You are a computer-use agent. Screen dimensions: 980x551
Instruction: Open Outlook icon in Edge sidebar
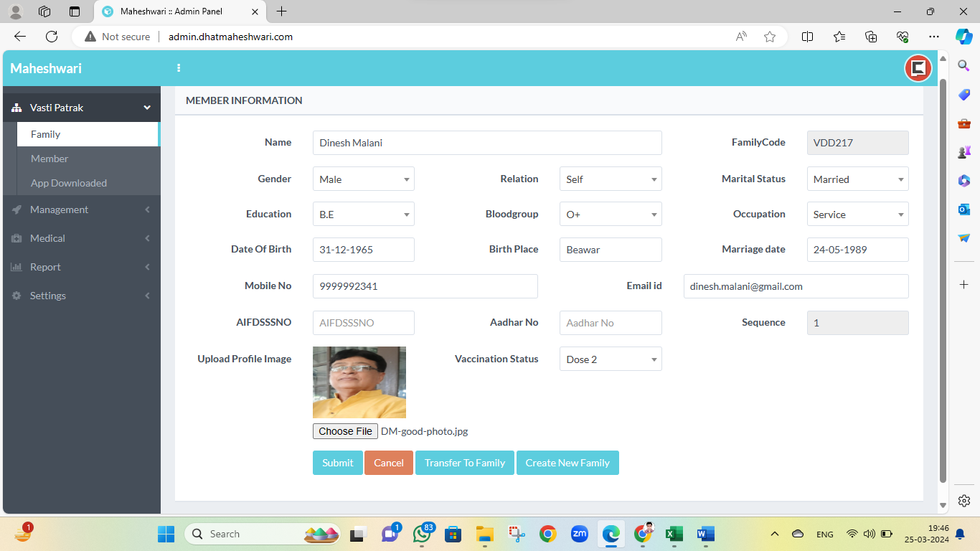pos(964,209)
